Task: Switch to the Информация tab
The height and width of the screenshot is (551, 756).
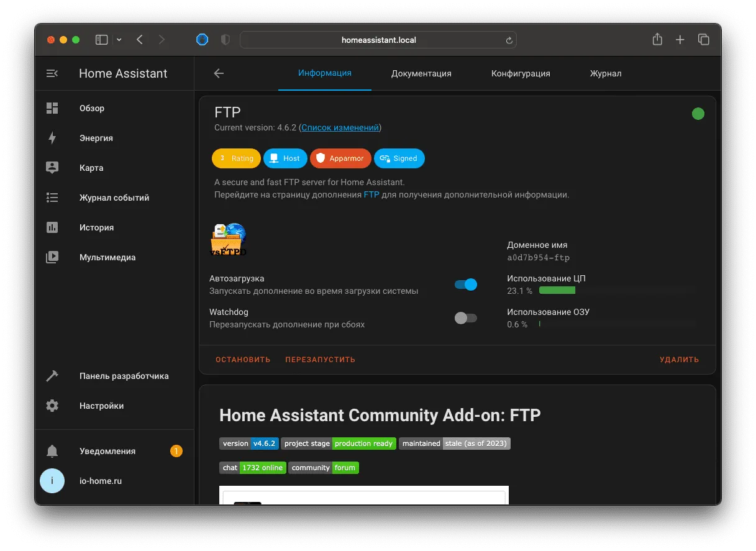Action: pos(325,73)
